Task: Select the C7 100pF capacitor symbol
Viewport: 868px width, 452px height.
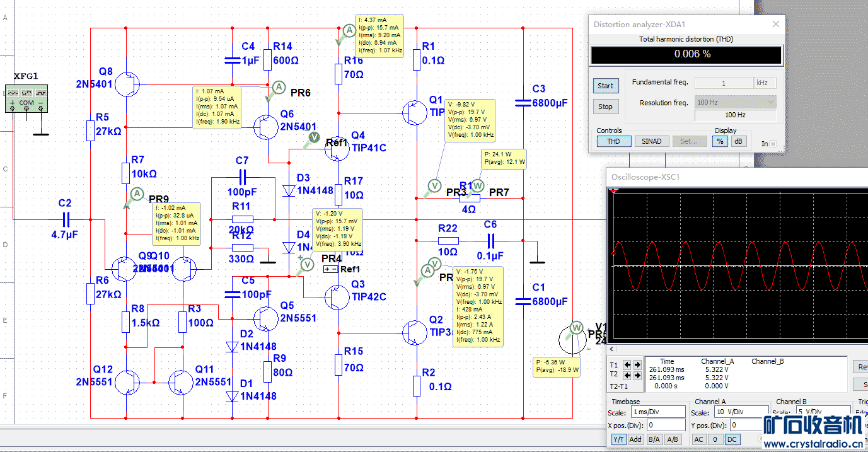Action: (x=242, y=178)
